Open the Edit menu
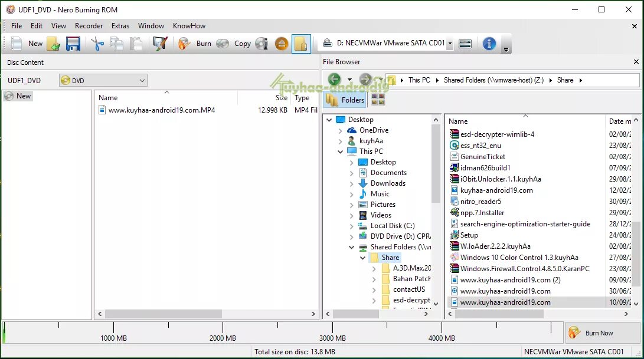Viewport: 644px width, 359px height. pyautogui.click(x=37, y=26)
